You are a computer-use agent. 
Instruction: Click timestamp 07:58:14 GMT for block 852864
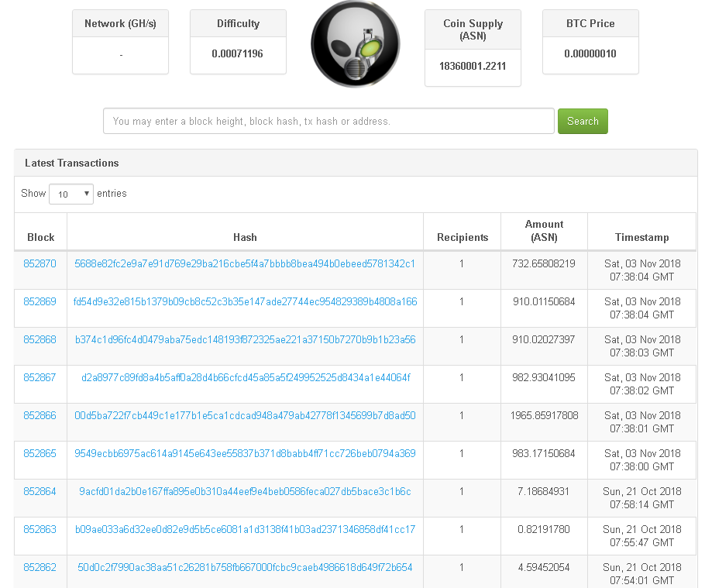tap(641, 505)
